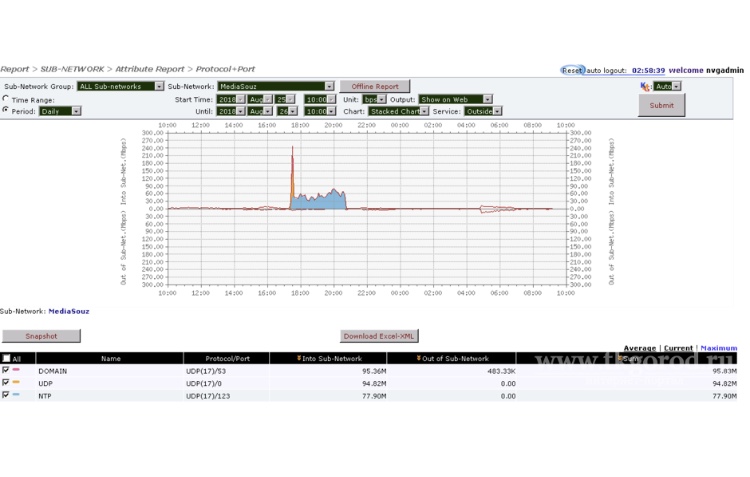Select the Time Range radio button

pos(5,100)
